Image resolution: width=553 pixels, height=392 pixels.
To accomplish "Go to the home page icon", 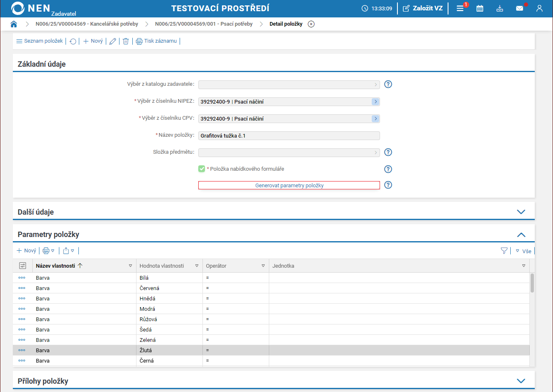I will (14, 24).
